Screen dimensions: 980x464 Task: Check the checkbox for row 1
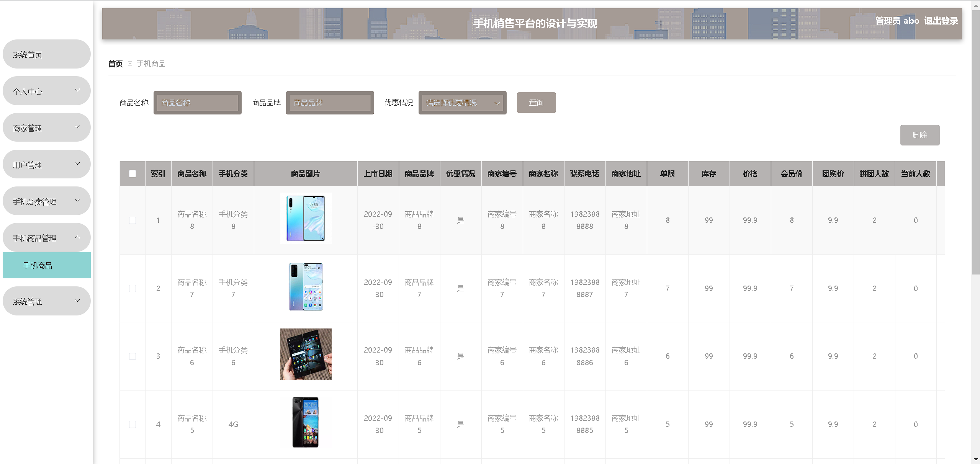point(133,221)
